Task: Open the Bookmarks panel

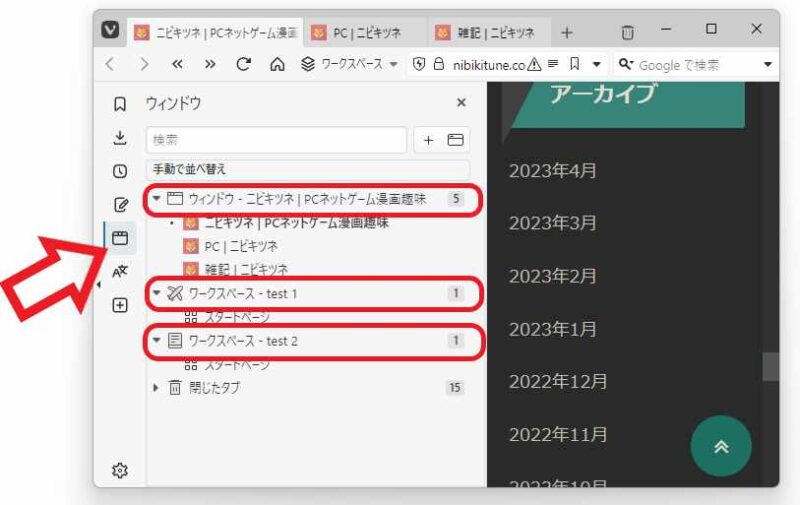Action: 119,104
